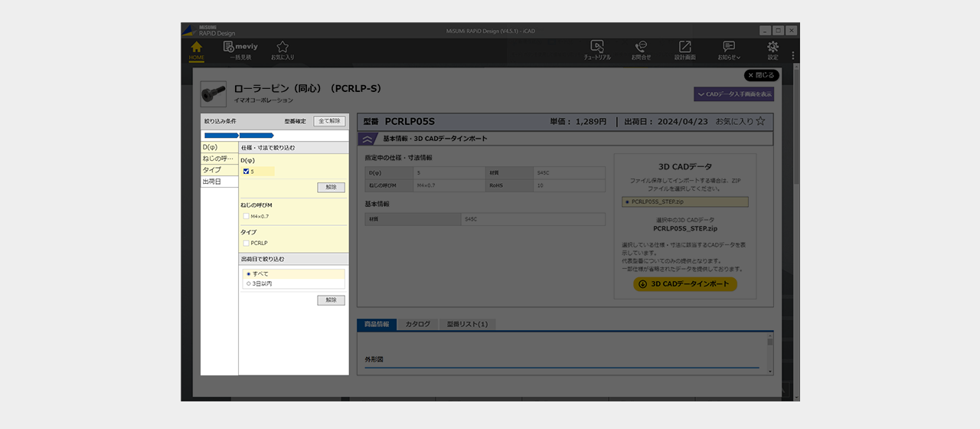Screen dimensions: 980x429
Task: Click the roller pin product thumbnail
Action: [x=213, y=94]
